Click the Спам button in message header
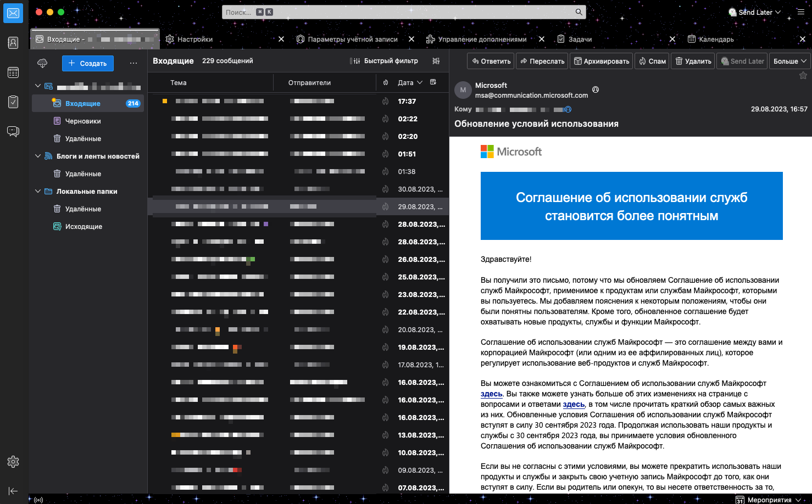Screen dimensions: 812x504 pos(652,61)
